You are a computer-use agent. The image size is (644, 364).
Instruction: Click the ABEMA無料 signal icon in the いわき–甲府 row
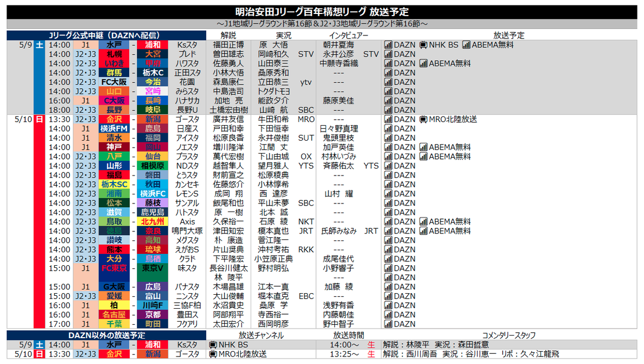click(424, 63)
